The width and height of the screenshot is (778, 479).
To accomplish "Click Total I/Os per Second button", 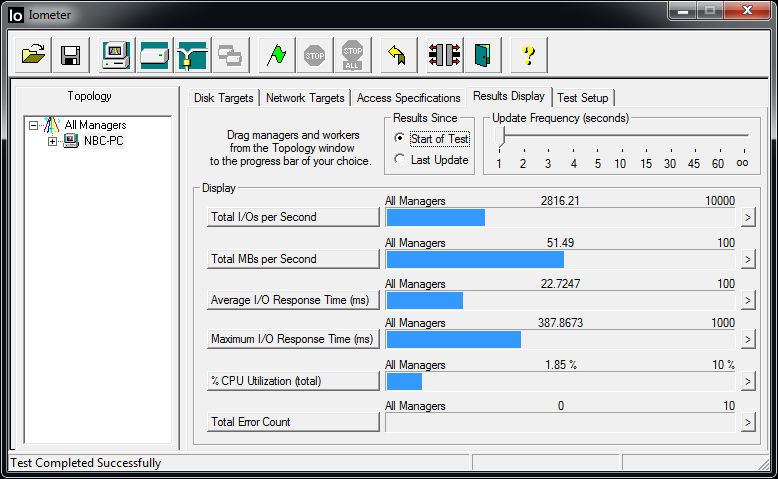I will (293, 217).
